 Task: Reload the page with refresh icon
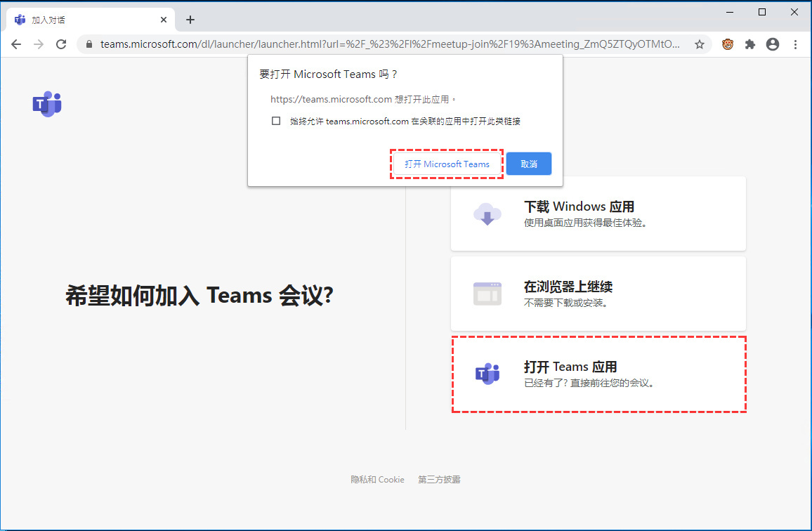(61, 44)
